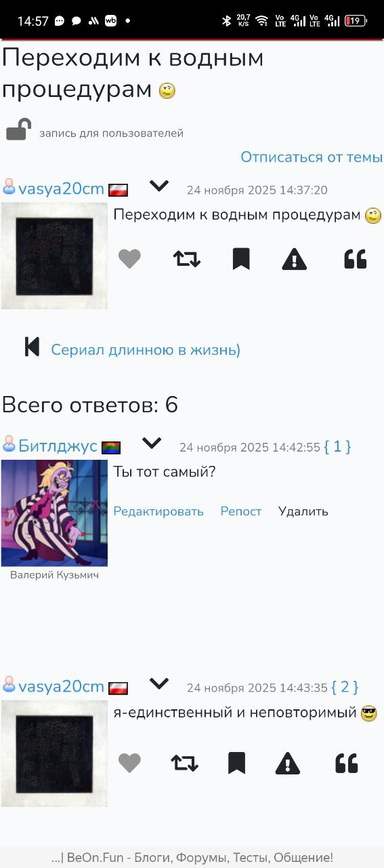Repost the first post using arrows icon
Image resolution: width=384 pixels, height=868 pixels.
point(187,259)
